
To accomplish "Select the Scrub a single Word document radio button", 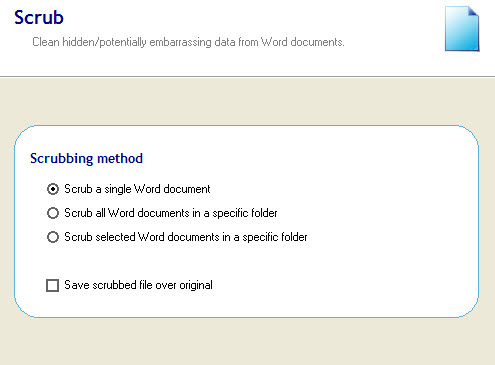I will click(53, 189).
